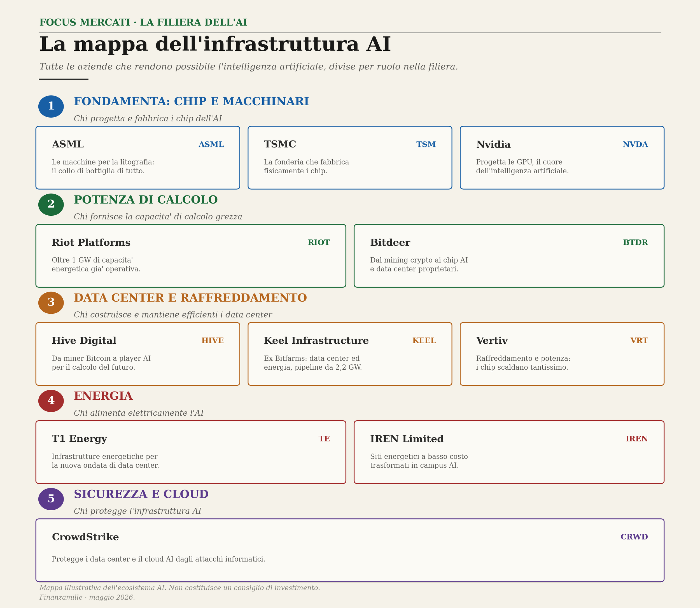700x608 pixels.
Task: Select the T1 Energy company name
Action: (x=79, y=439)
